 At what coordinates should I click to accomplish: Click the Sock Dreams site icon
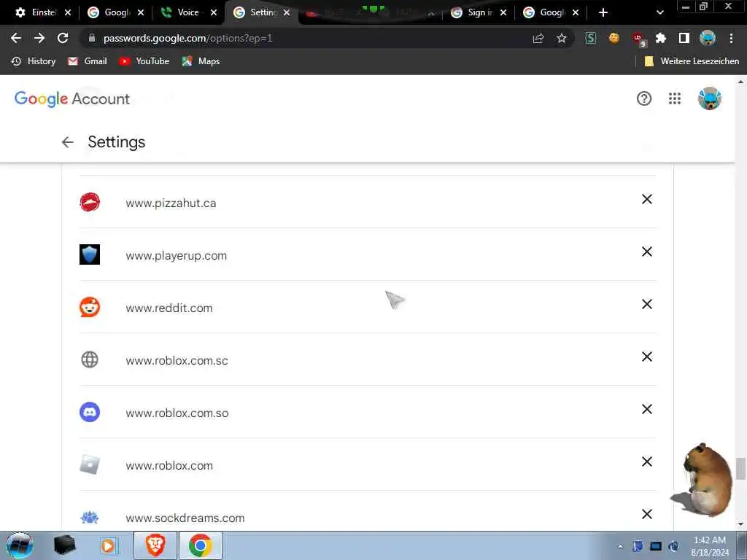pos(90,517)
